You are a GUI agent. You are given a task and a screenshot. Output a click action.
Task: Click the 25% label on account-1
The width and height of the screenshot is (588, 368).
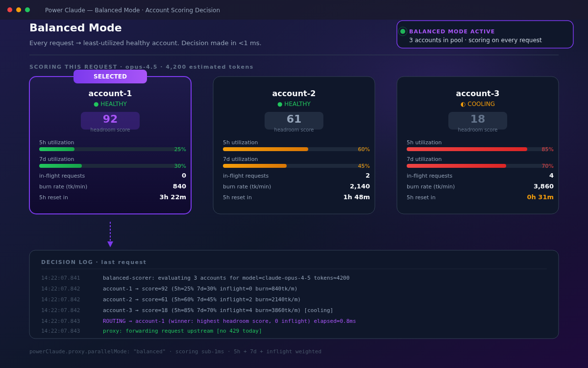click(180, 149)
